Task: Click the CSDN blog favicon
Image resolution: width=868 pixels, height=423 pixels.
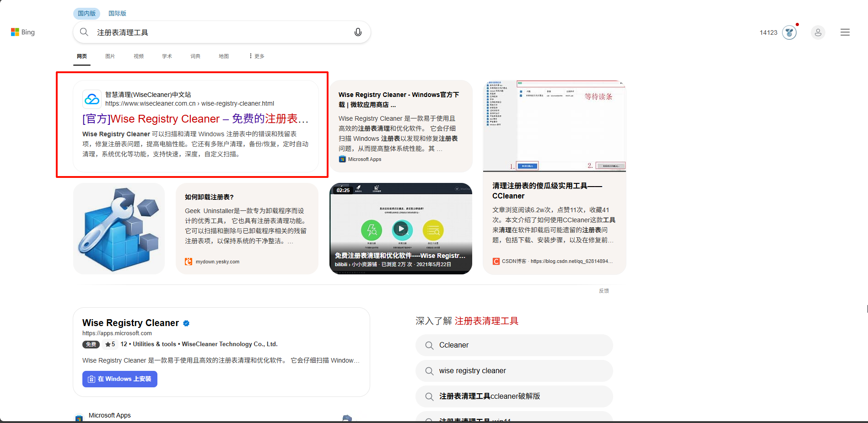Action: (x=496, y=261)
